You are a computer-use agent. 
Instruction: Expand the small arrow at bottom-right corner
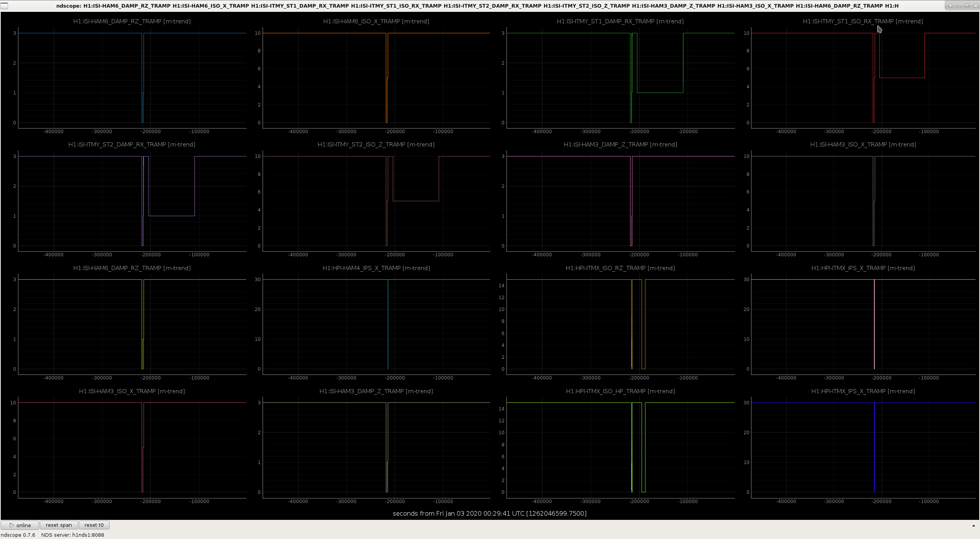[x=973, y=526]
